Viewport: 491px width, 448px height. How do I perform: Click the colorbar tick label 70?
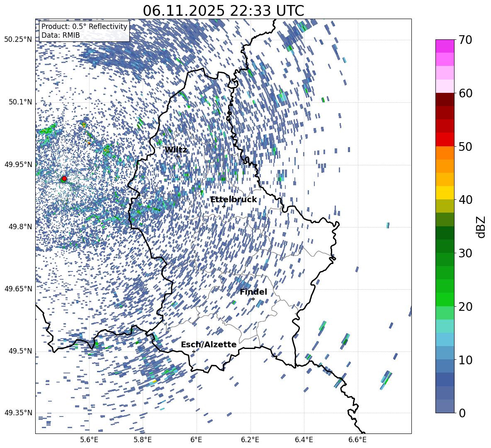[465, 40]
